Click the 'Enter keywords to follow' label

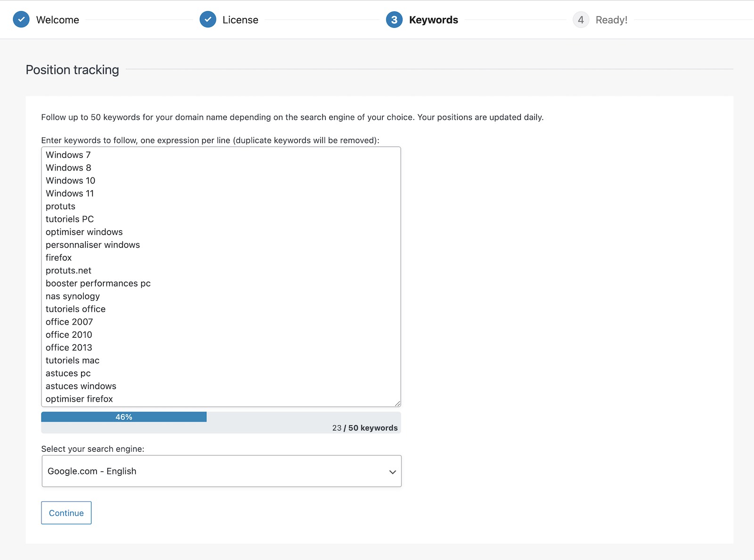(210, 140)
